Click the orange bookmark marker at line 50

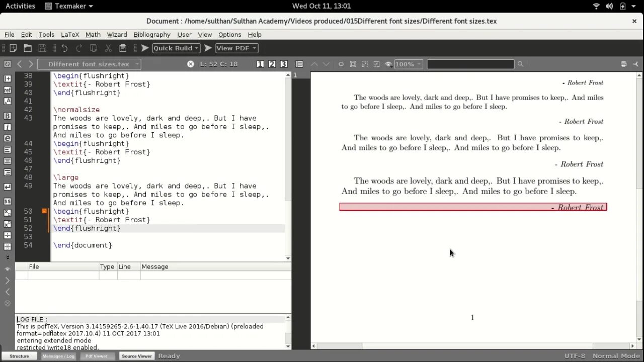pyautogui.click(x=44, y=211)
